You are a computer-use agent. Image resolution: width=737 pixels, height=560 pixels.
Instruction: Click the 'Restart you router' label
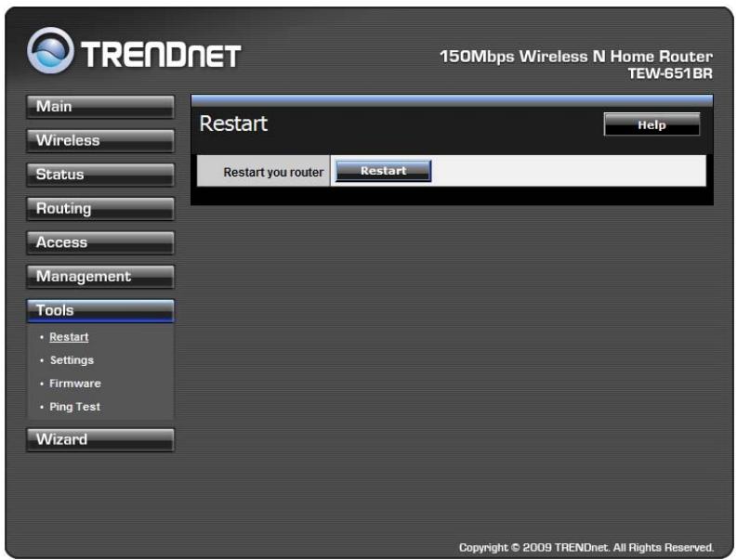[x=273, y=173]
